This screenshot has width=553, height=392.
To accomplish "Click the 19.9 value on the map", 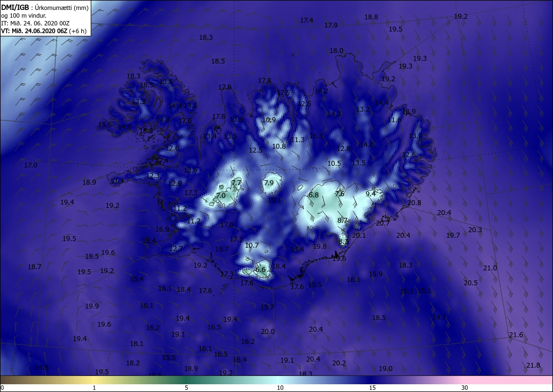I will pos(92,306).
